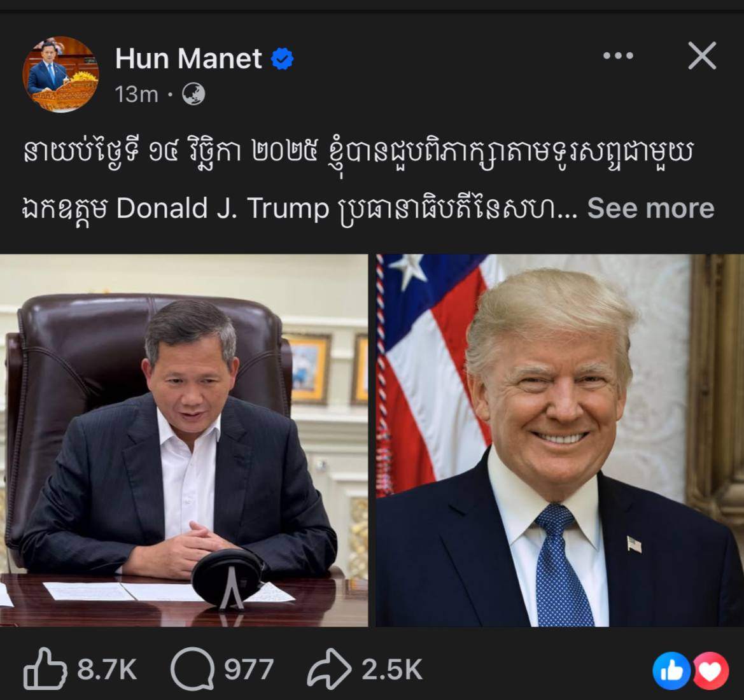Like the post with thumbs-up icon
This screenshot has width=744, height=700.
45,669
